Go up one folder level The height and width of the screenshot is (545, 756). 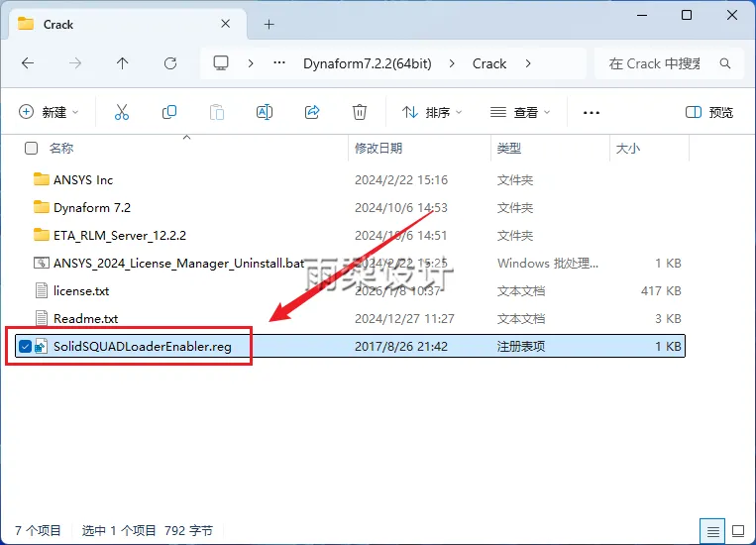(x=123, y=63)
